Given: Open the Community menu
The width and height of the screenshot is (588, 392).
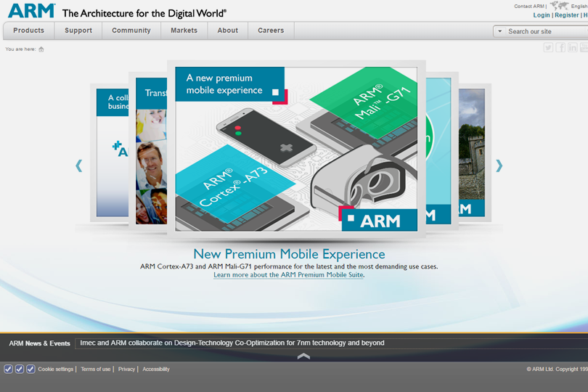Looking at the screenshot, I should [131, 30].
